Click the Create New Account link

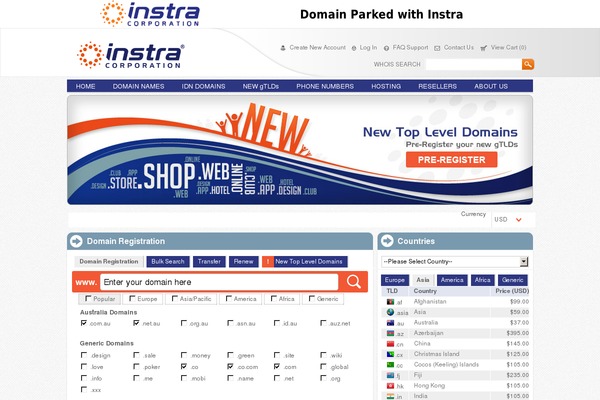pyautogui.click(x=317, y=47)
